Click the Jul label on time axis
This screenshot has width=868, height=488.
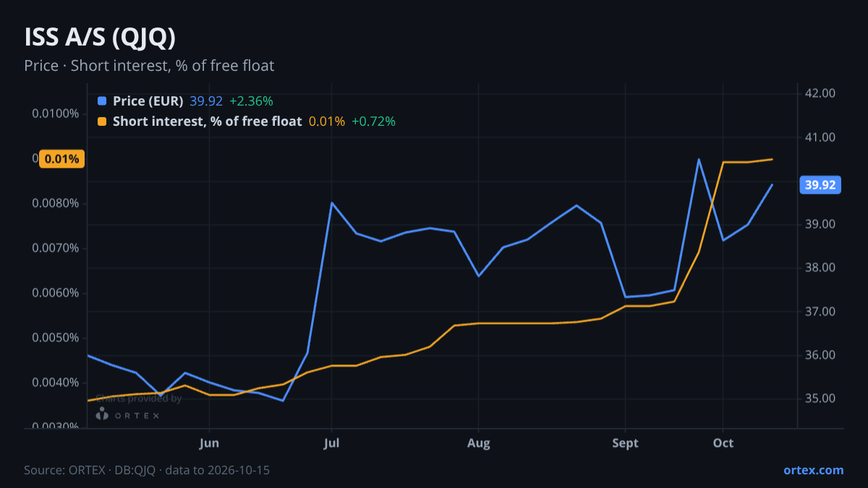[x=331, y=443]
